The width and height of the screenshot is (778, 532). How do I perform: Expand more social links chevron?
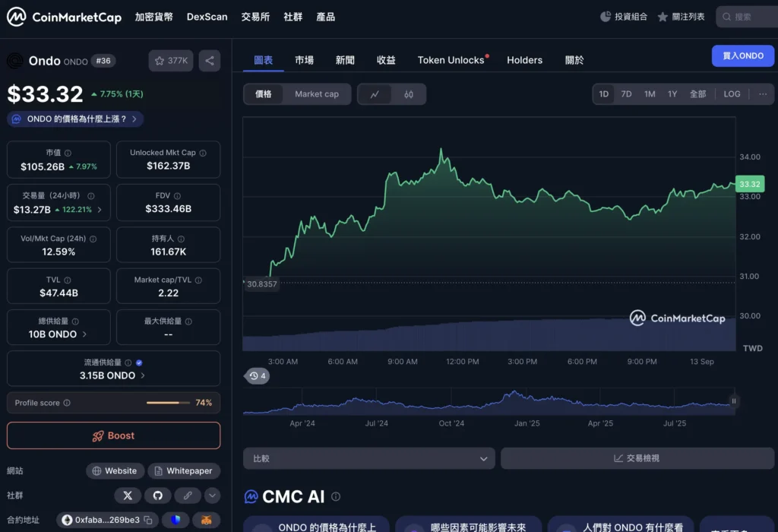coord(212,496)
